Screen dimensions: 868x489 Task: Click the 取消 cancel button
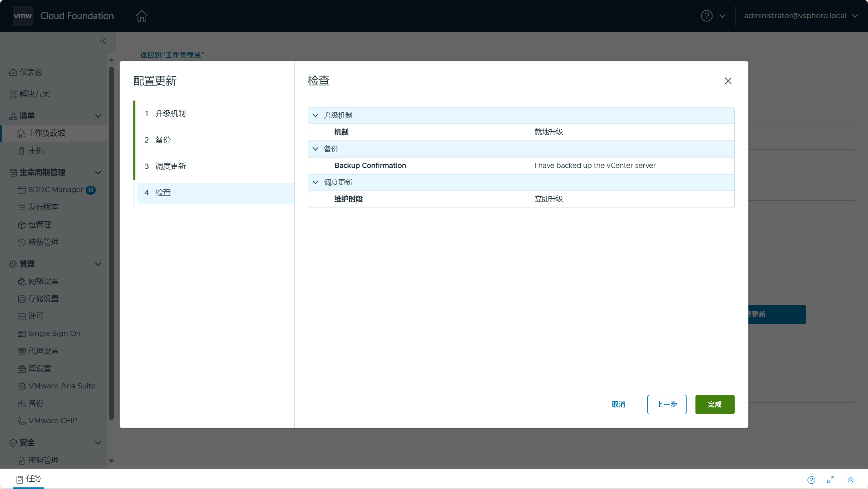click(x=619, y=405)
